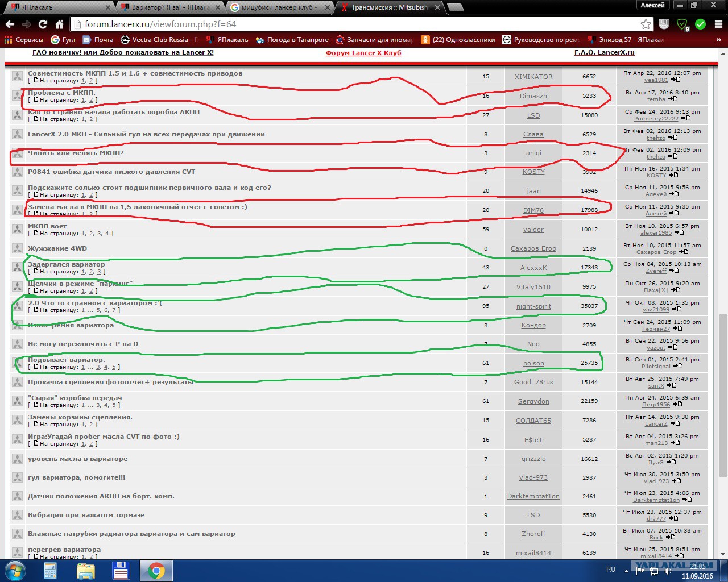Click topic icon beside 'Жужжание 4WD' thread
The width and height of the screenshot is (728, 582).
click(x=18, y=249)
